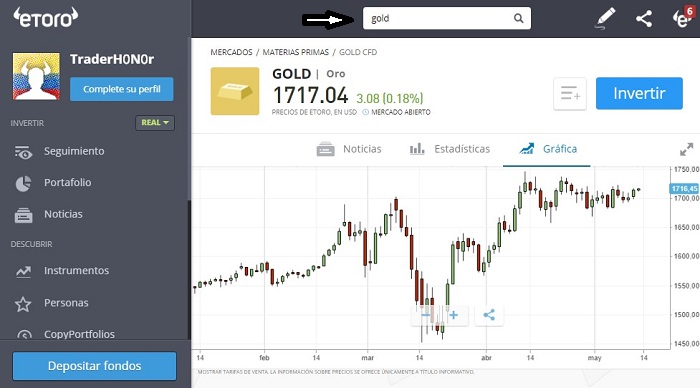Image resolution: width=700 pixels, height=388 pixels.
Task: Click the share icon in top bar
Action: click(644, 19)
